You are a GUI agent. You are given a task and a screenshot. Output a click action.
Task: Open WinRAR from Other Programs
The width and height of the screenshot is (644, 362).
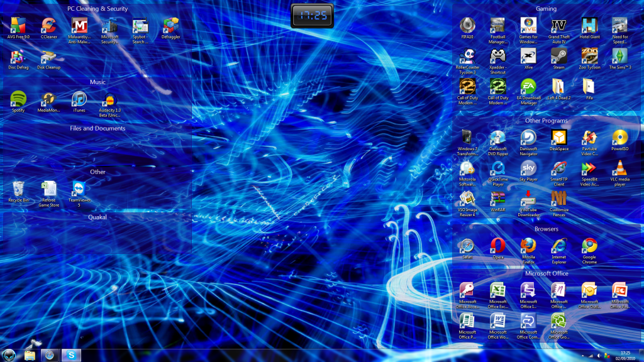coord(497,199)
